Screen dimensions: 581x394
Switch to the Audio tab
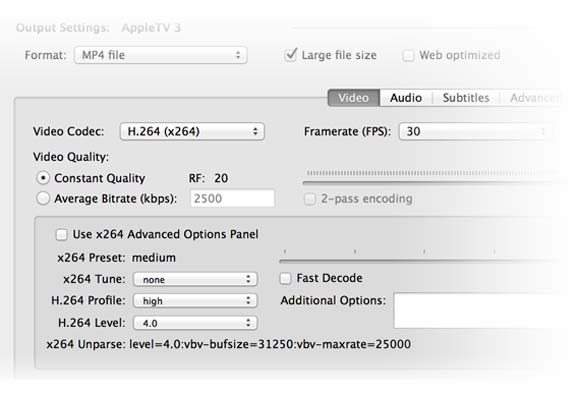(406, 98)
